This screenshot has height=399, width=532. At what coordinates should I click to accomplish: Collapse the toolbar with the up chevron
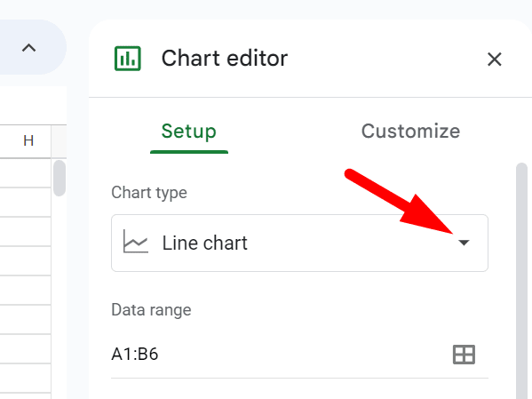pos(28,48)
